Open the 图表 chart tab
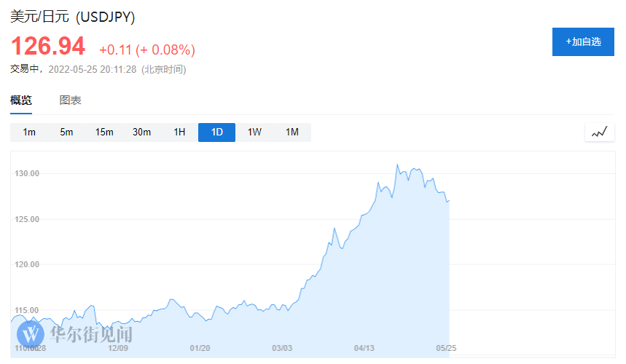Image resolution: width=626 pixels, height=364 pixels. [70, 100]
